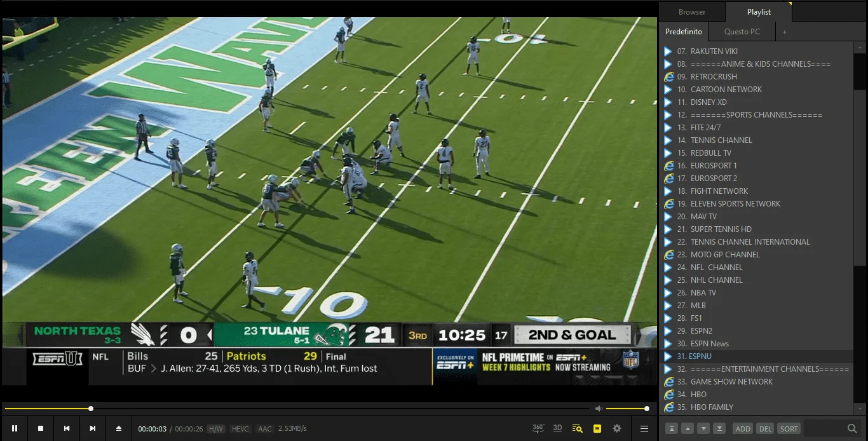
Task: Toggle the yellow playlist panel button
Action: click(597, 428)
